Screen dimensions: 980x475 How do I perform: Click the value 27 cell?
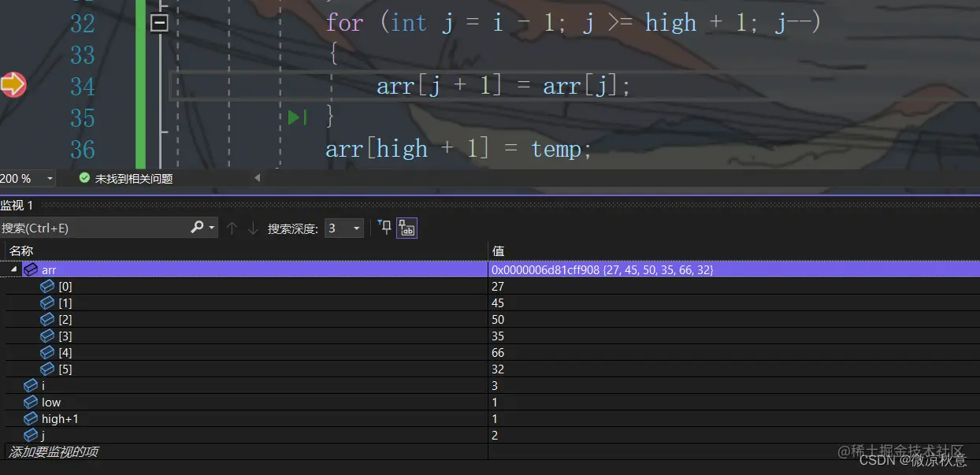click(733, 287)
